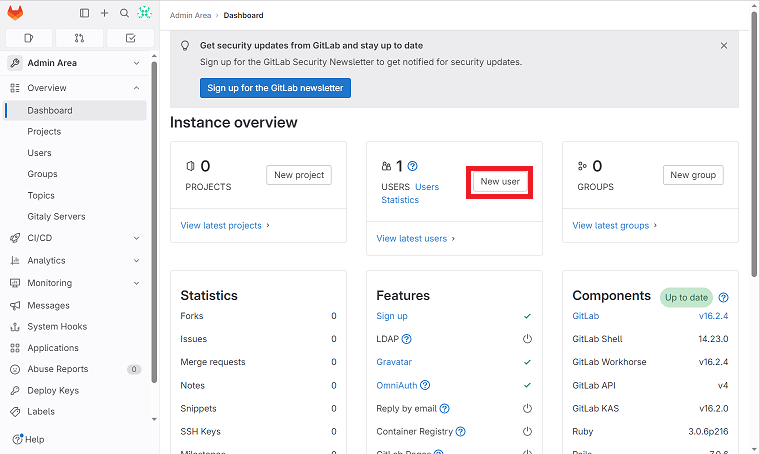The image size is (760, 454).
Task: Click the main page vertical scrollbar
Action: coord(754,150)
